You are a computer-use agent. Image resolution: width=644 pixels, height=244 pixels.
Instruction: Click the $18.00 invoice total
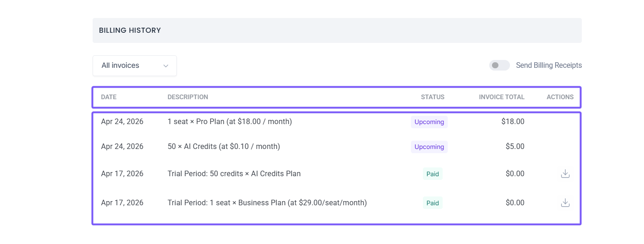(513, 122)
